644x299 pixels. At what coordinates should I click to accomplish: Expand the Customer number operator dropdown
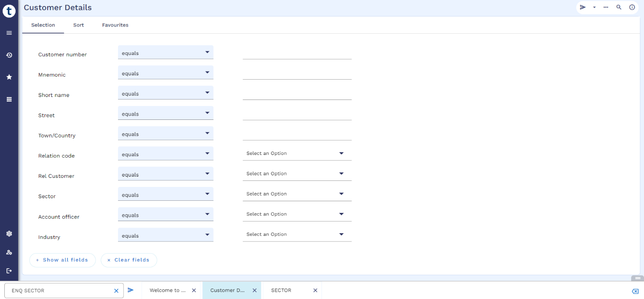[166, 53]
